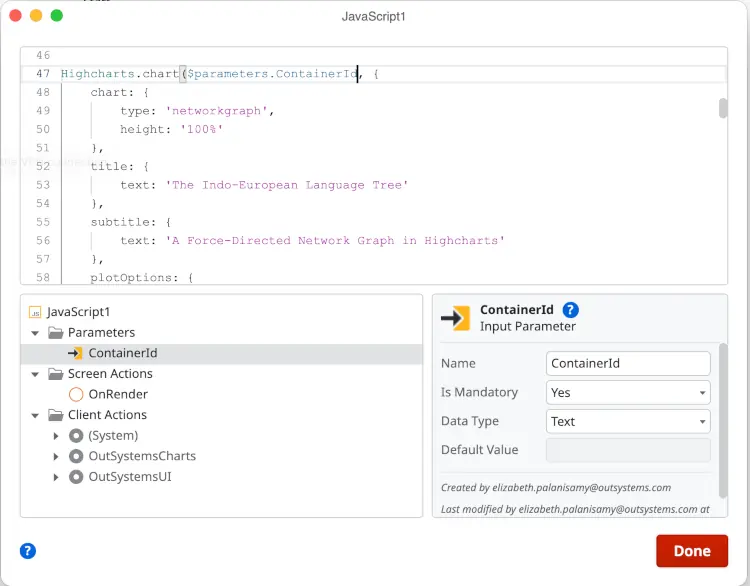Select the ContainerId tree item

122,353
